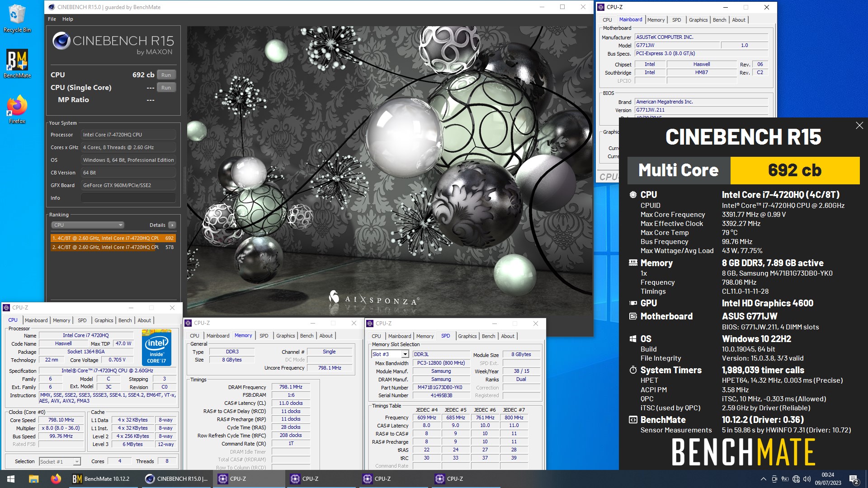
Task: Click the DRAM Frequency value 798.1 MHz
Action: pyautogui.click(x=291, y=387)
